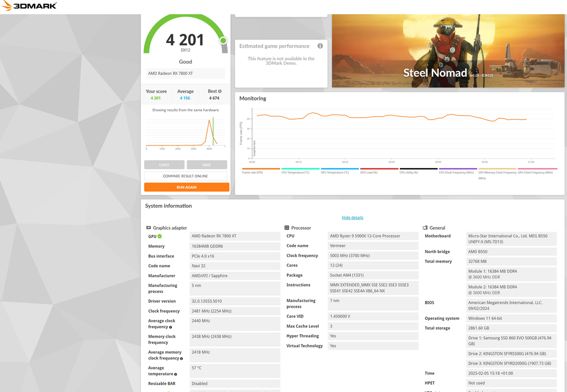Select Cores value 12 (24)
The width and height of the screenshot is (567, 392).
pos(373,266)
